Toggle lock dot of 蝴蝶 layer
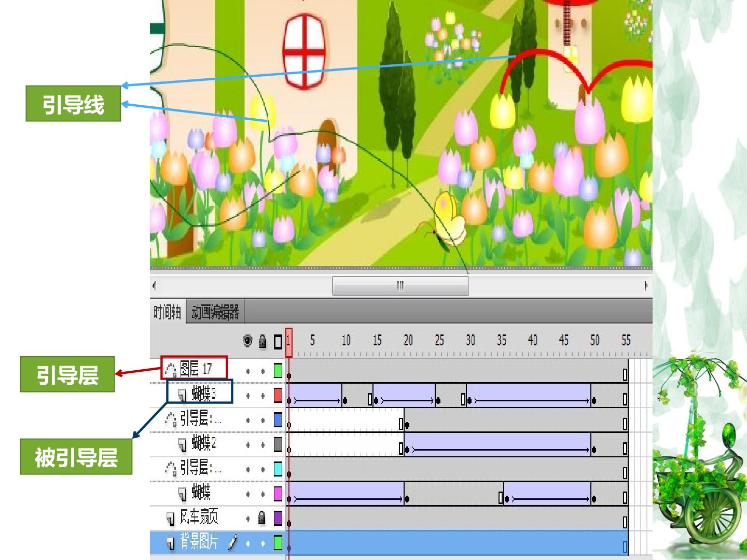 (262, 494)
